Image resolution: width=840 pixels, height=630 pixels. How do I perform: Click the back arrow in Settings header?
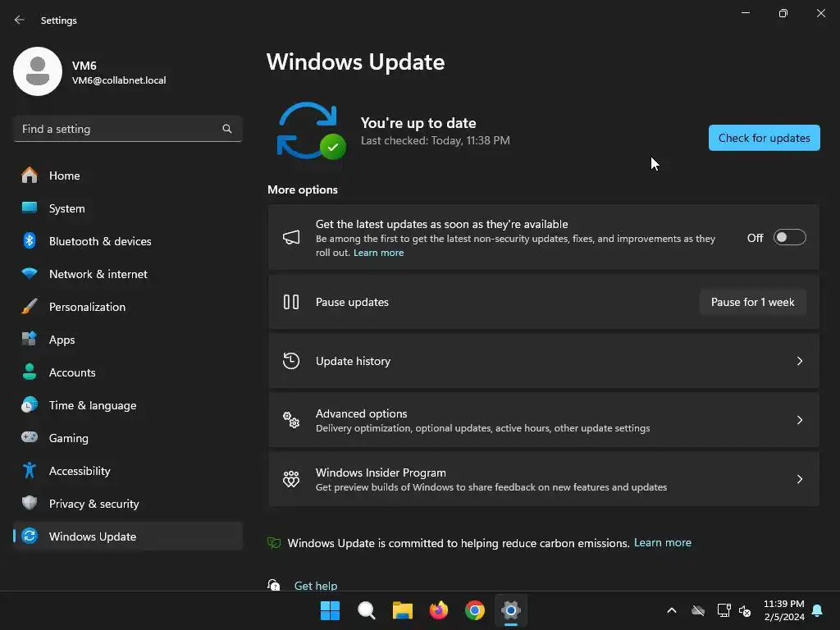[20, 20]
